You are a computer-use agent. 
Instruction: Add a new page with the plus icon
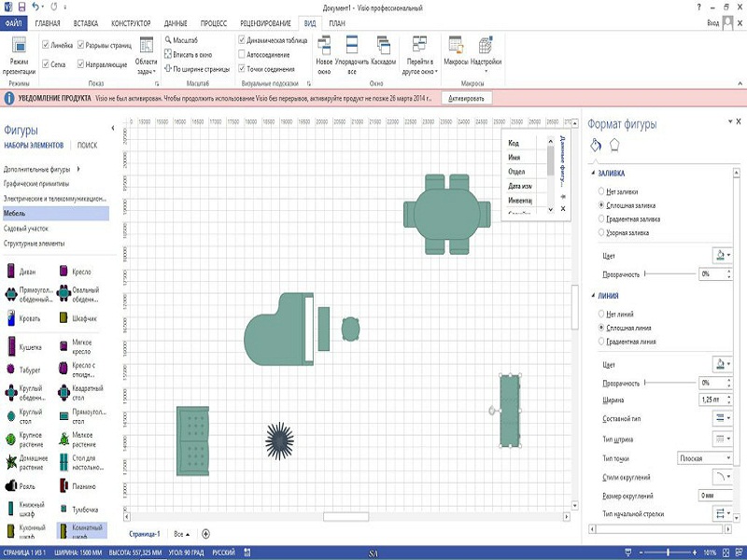coord(206,533)
